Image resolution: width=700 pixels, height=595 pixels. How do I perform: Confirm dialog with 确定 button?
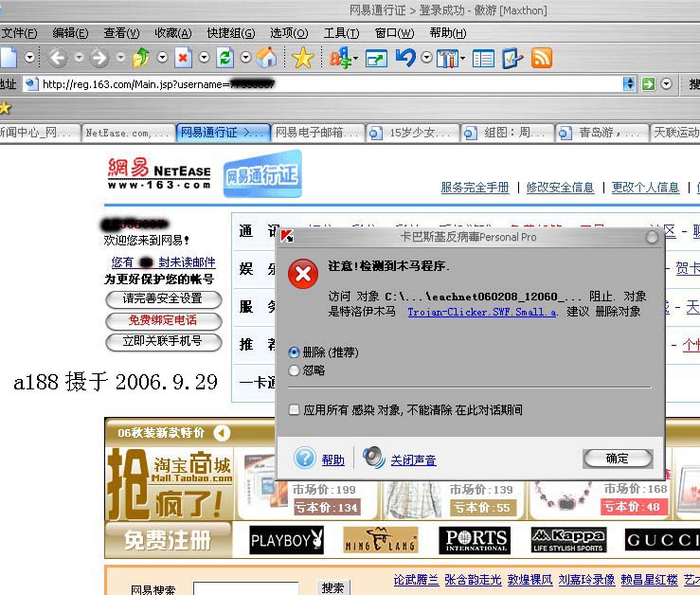[x=618, y=458]
